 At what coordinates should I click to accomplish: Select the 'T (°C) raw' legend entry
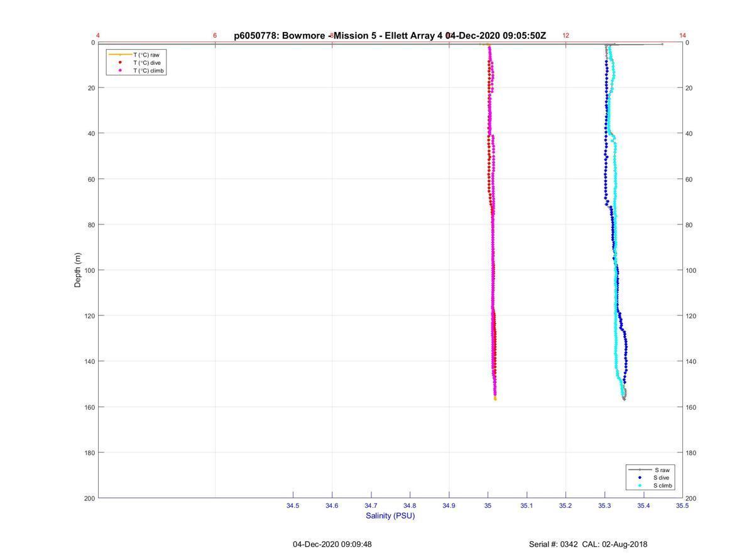(x=146, y=55)
